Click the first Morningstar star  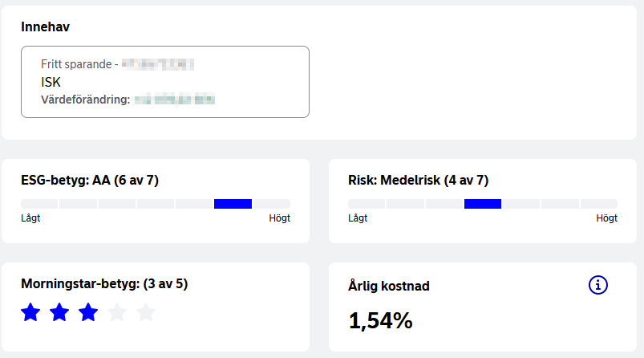point(30,312)
